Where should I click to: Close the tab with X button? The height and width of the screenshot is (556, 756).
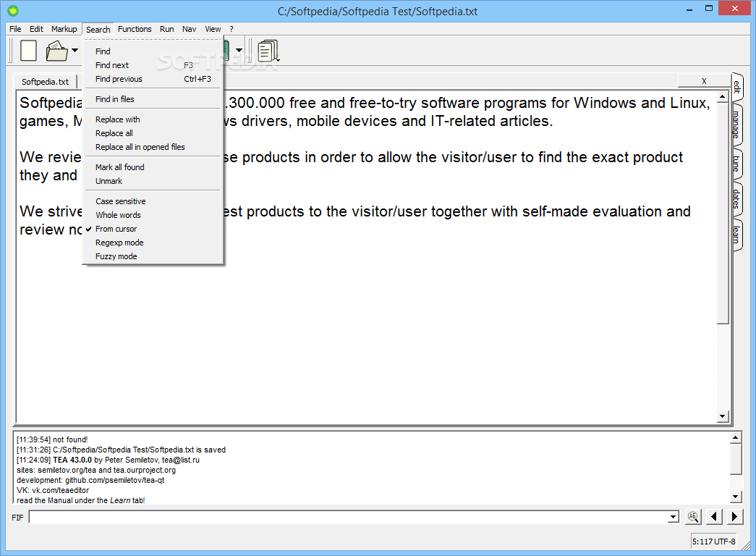704,81
